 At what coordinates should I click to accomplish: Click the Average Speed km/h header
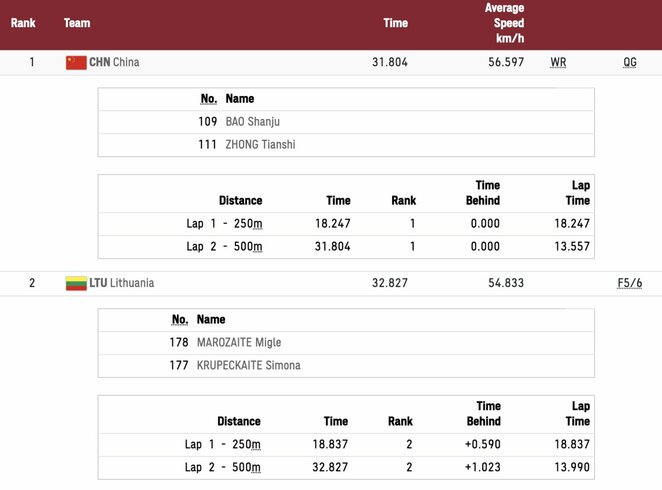click(x=504, y=23)
